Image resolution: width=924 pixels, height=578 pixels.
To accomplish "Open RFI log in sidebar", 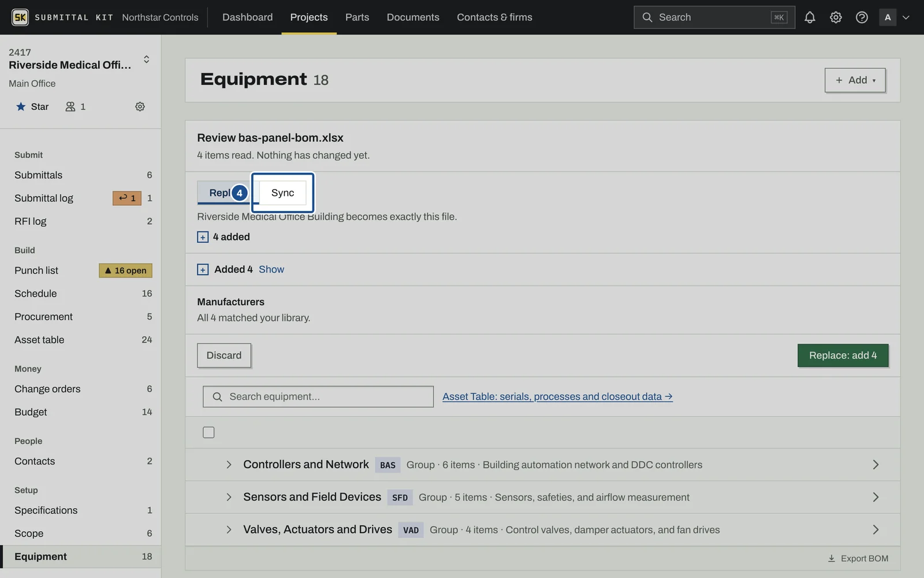I will [81, 221].
